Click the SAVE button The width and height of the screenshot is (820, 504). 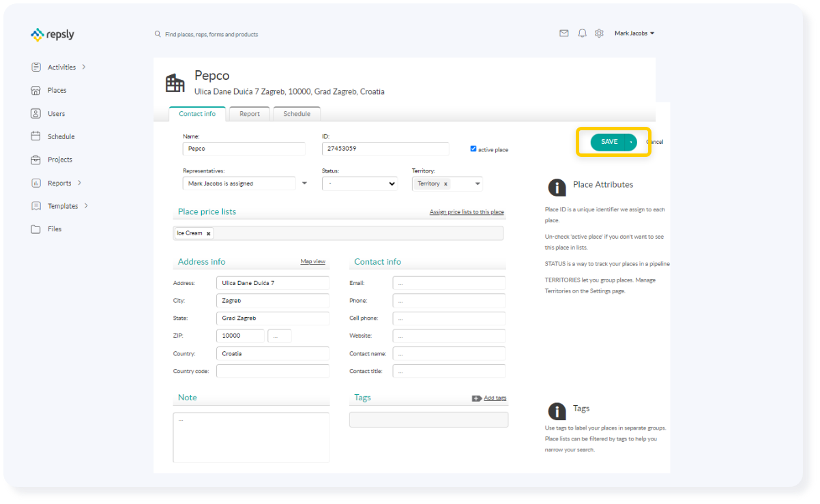(609, 142)
